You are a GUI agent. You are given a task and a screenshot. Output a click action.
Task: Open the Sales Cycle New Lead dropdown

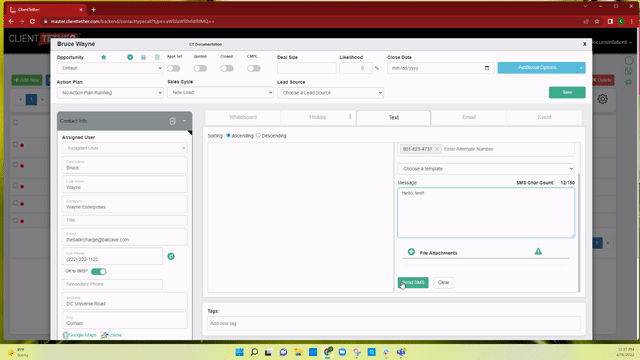click(220, 92)
